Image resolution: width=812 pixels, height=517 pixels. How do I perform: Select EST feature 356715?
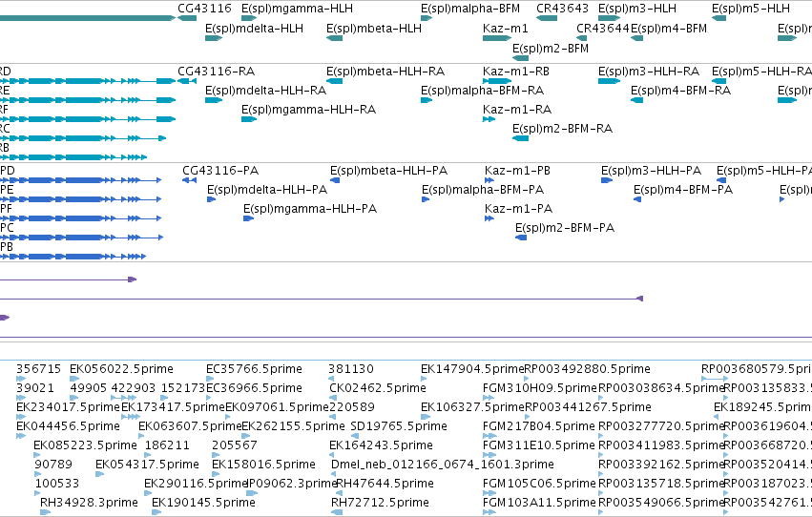click(x=38, y=369)
